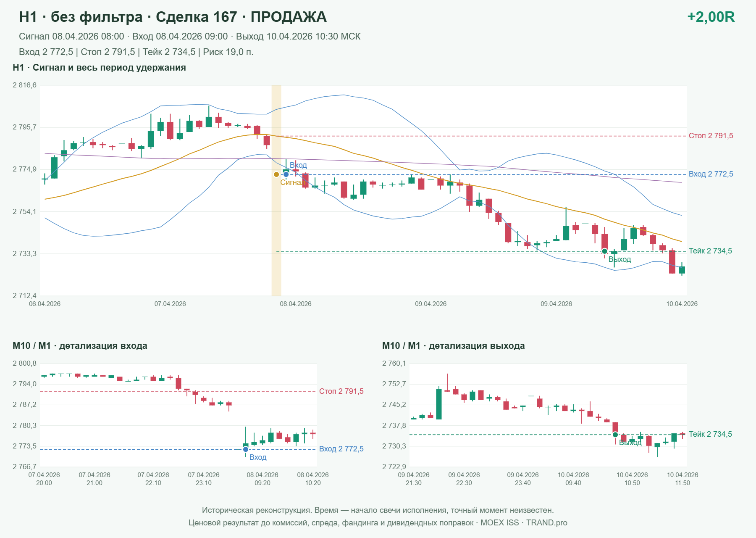The width and height of the screenshot is (756, 538).
Task: Click the 'Вход 2 772,5' label on H1 chart
Action: [711, 174]
